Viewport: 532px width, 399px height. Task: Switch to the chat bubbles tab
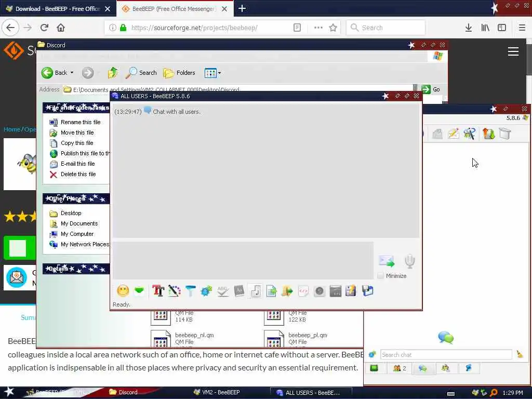pos(423,368)
